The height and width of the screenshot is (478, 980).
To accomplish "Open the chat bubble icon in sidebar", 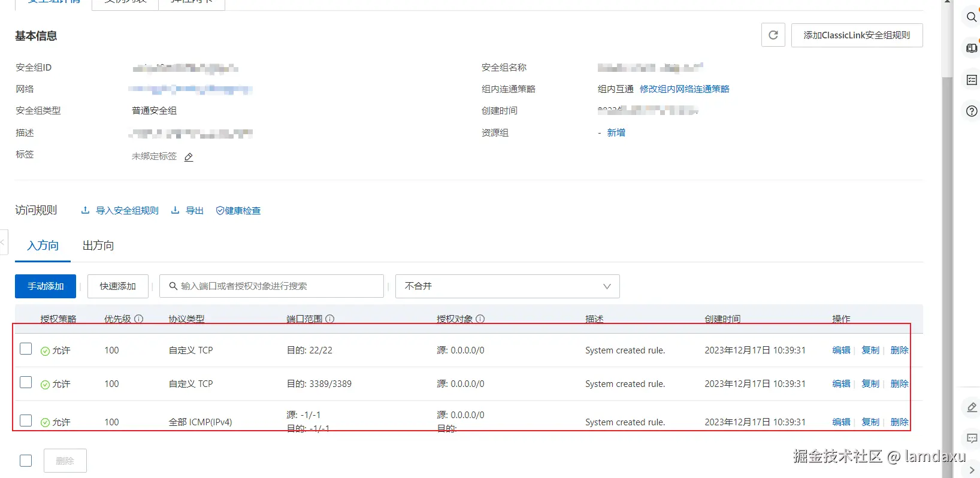I will (972, 438).
